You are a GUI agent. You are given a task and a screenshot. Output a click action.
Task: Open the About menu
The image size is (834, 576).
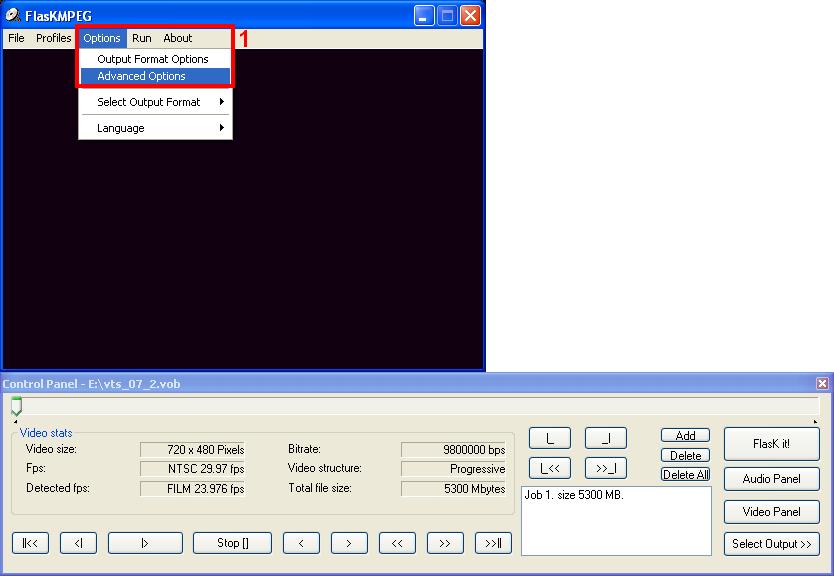coord(177,38)
